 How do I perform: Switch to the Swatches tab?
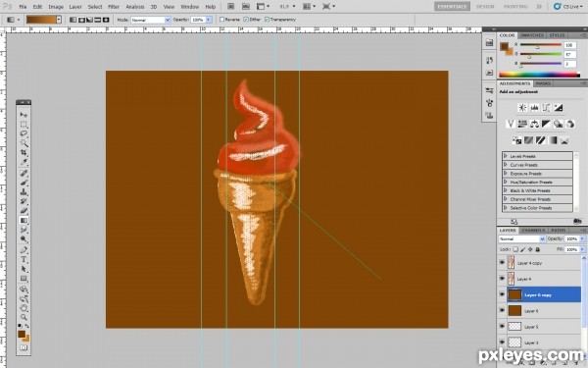532,35
